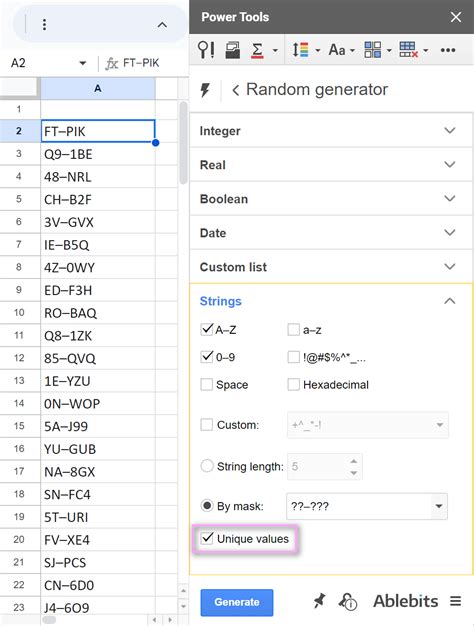This screenshot has height=626, width=474.
Task: Tick the Hexadecimal checkbox
Action: coord(294,384)
